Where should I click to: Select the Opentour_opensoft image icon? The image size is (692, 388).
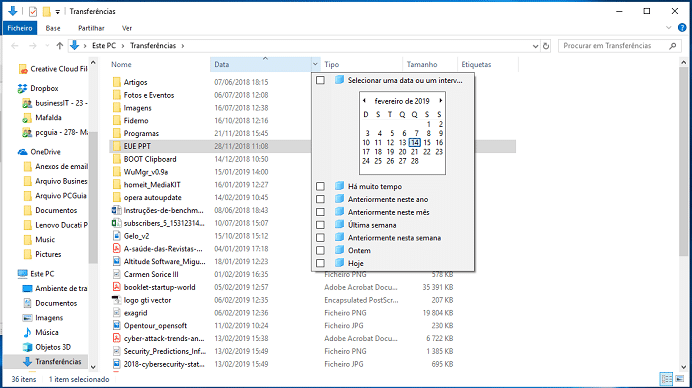pos(117,325)
